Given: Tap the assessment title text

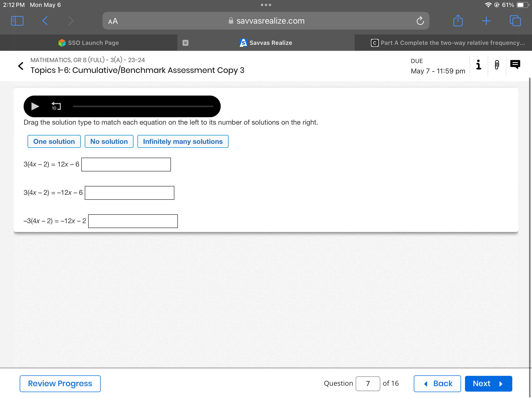Looking at the screenshot, I should [137, 70].
